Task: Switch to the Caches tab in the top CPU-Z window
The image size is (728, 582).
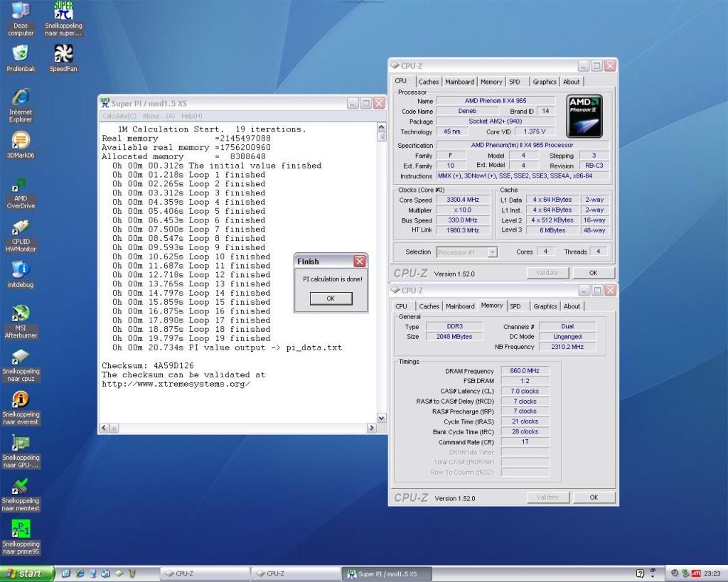Action: pos(429,82)
